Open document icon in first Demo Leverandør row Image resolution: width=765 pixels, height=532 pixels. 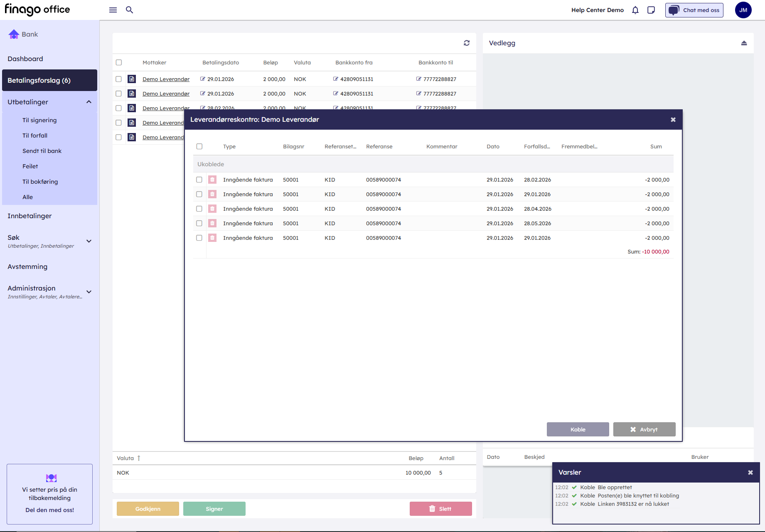pos(132,79)
